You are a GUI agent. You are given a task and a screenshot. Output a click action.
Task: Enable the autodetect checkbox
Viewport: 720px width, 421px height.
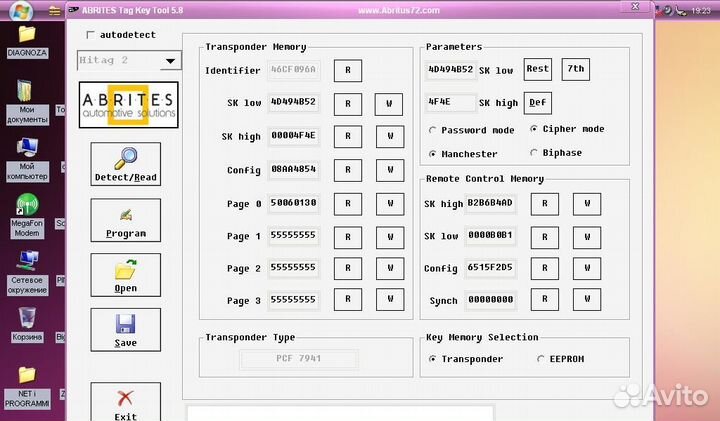[92, 35]
